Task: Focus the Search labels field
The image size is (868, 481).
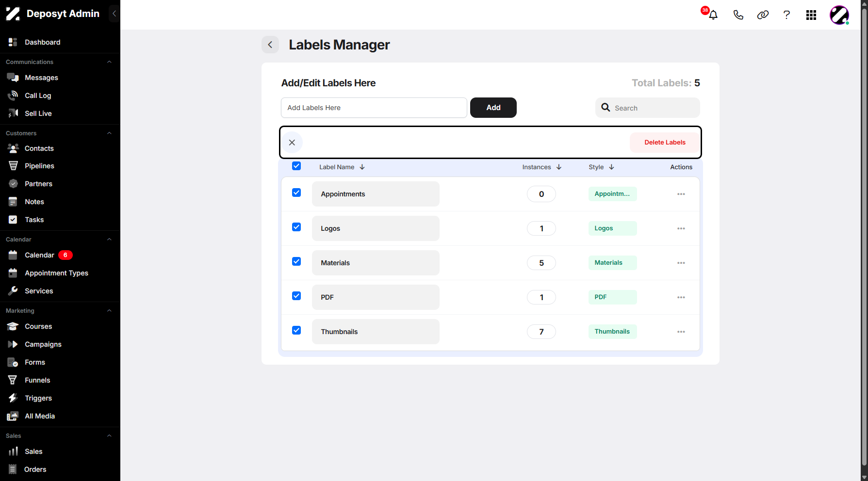Action: [x=648, y=108]
